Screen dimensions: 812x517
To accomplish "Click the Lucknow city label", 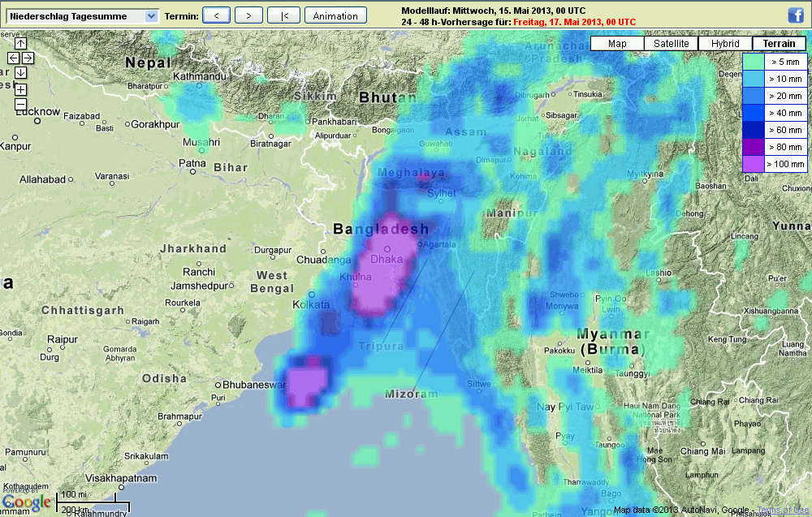I will click(x=38, y=112).
